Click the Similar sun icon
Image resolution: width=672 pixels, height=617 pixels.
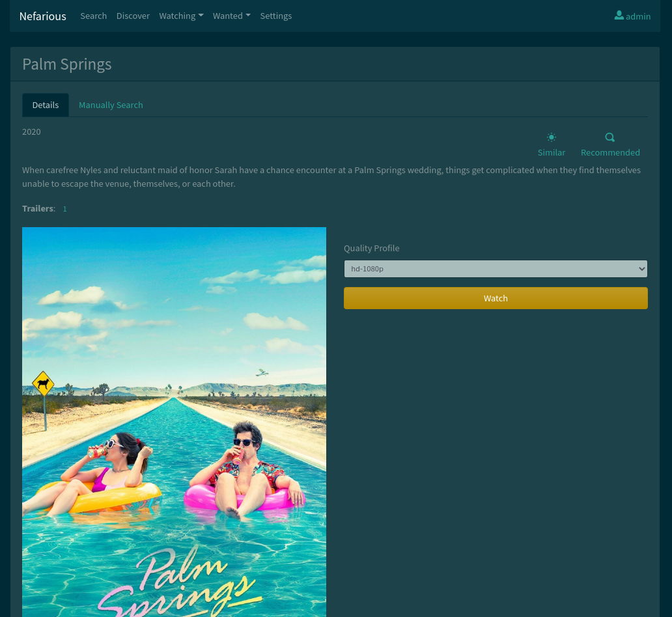[x=552, y=137]
